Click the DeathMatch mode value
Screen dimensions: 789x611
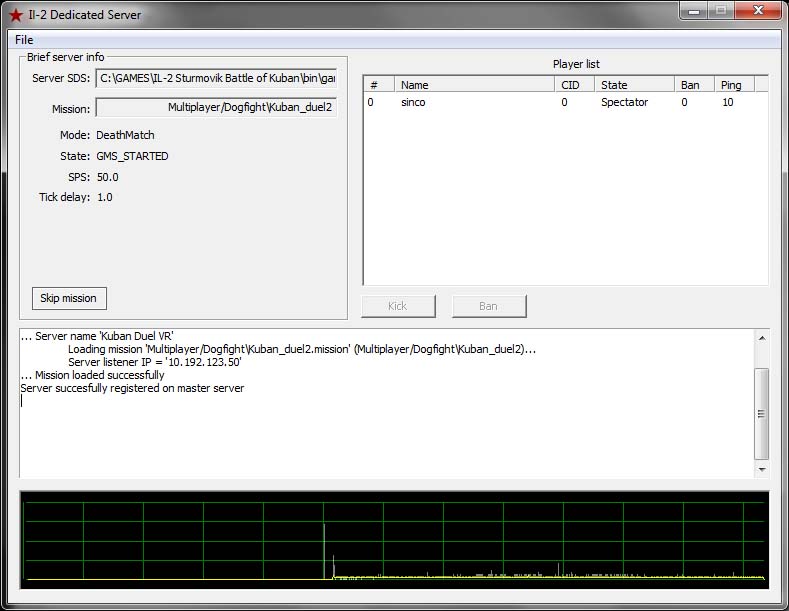pos(125,135)
